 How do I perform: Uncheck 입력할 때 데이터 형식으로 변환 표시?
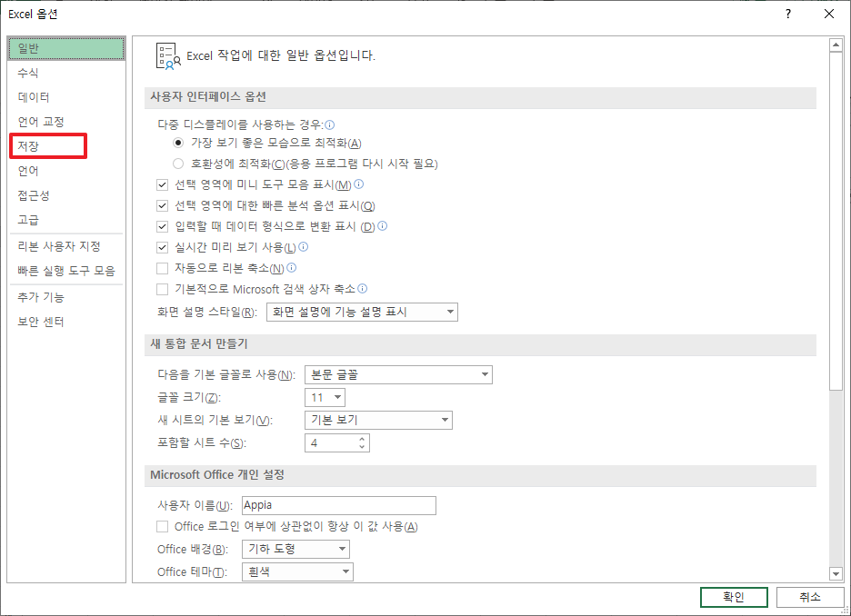162,226
